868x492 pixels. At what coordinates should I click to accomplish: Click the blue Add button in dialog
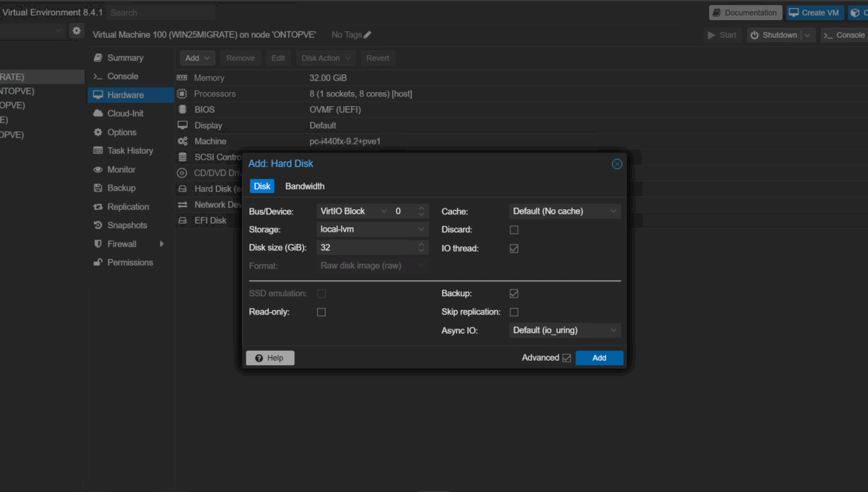pos(599,358)
